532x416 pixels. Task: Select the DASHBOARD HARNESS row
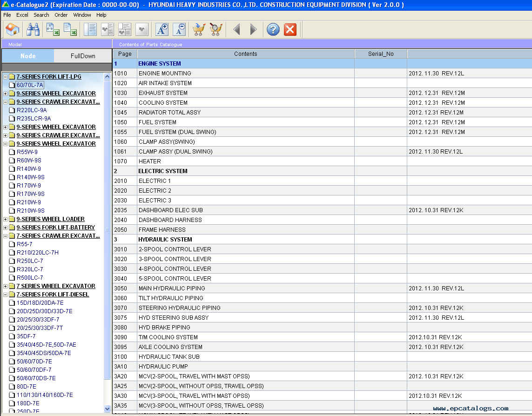point(323,220)
